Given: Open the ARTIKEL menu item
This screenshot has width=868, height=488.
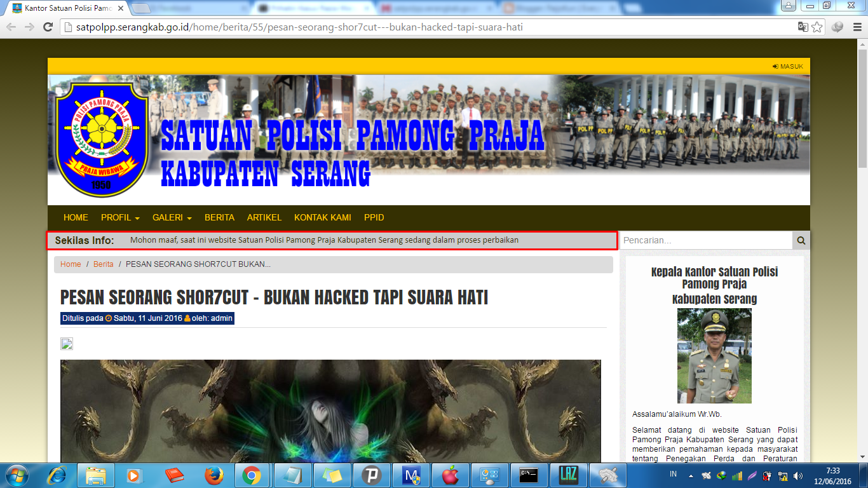Looking at the screenshot, I should point(264,217).
